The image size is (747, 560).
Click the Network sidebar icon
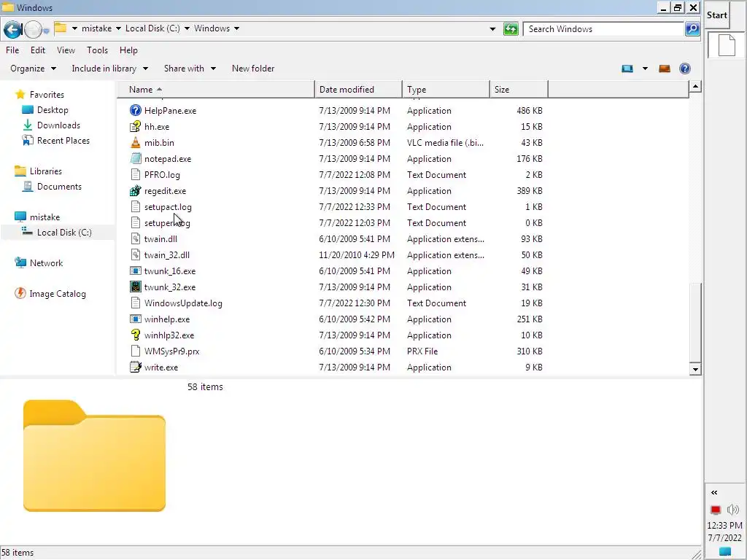point(20,262)
